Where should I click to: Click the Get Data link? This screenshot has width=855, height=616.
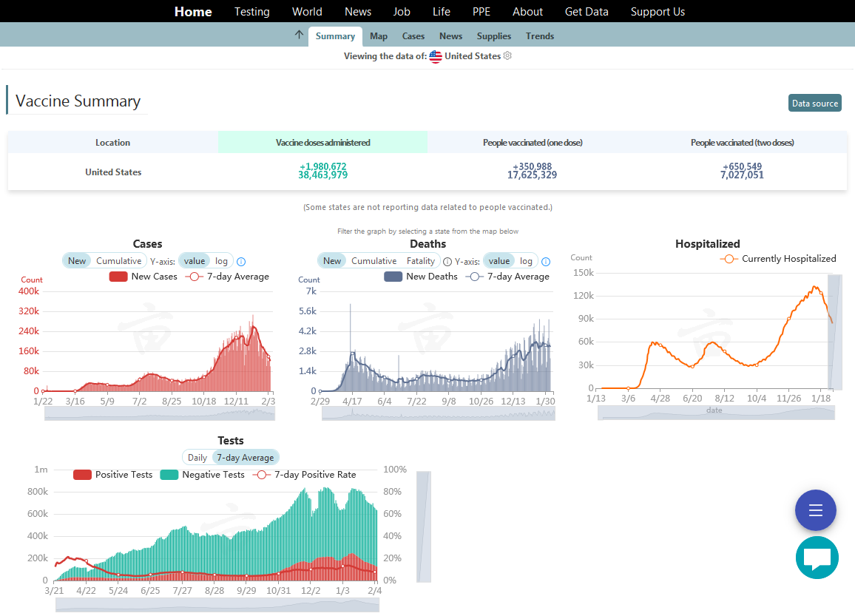point(587,12)
